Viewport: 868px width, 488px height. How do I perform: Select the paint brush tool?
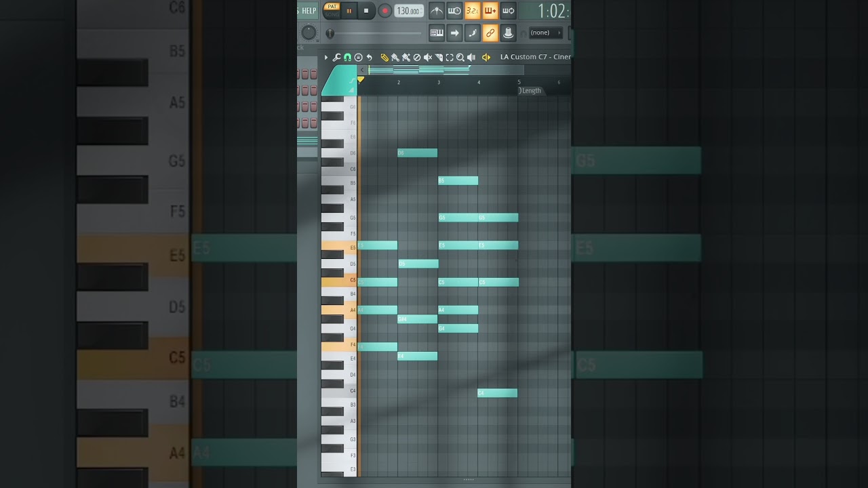coord(395,58)
